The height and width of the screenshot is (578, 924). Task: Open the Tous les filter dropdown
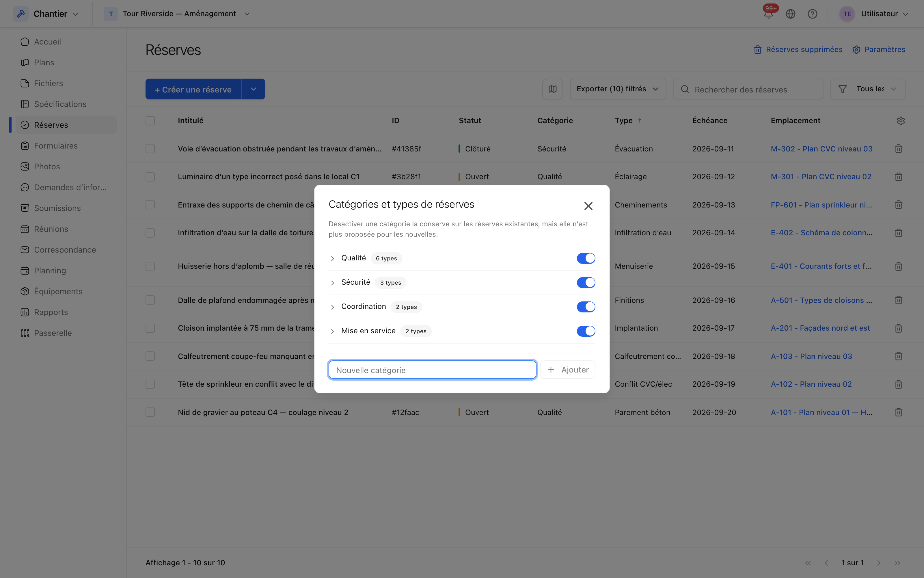tap(867, 89)
